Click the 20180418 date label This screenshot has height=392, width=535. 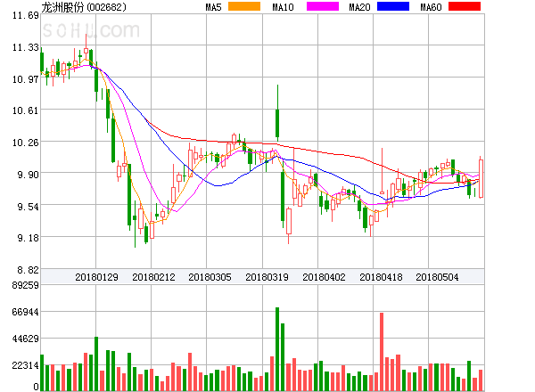point(381,277)
